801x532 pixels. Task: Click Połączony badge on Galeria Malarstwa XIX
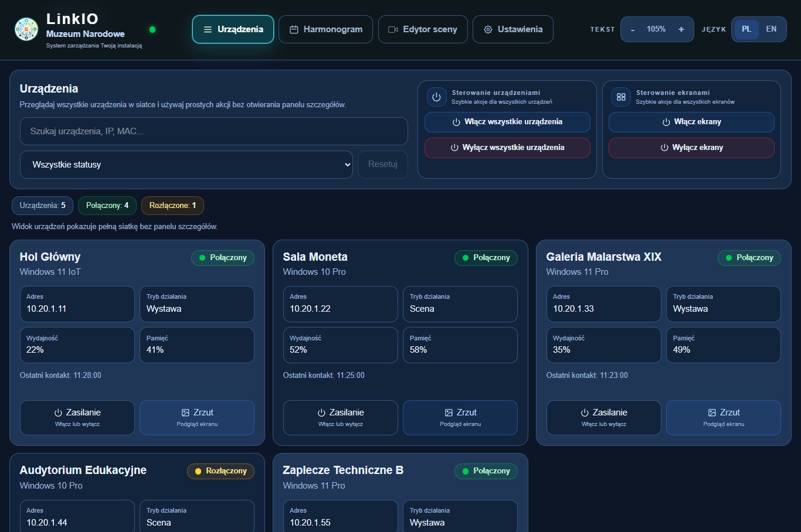(x=749, y=258)
